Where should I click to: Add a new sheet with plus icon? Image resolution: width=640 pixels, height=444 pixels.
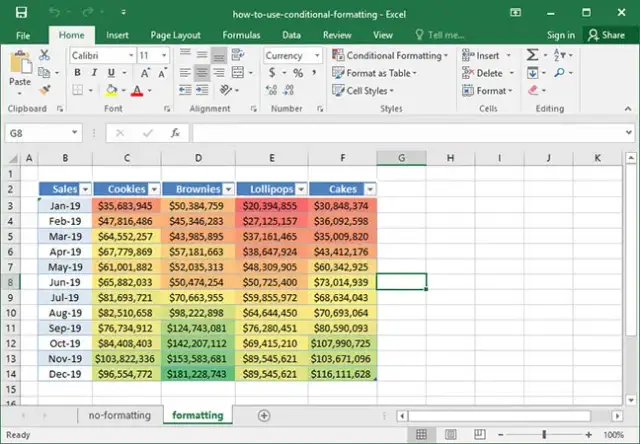click(264, 415)
